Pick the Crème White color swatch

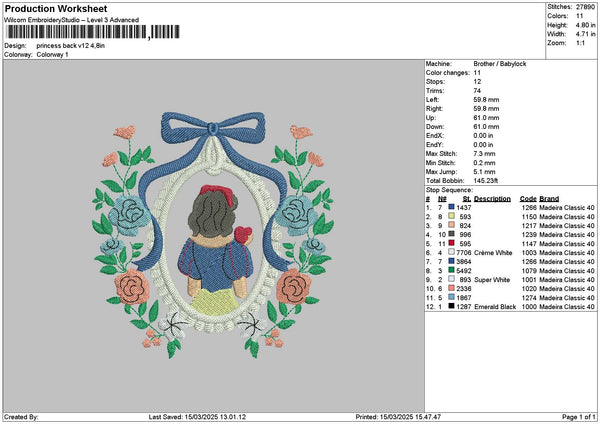(x=452, y=252)
